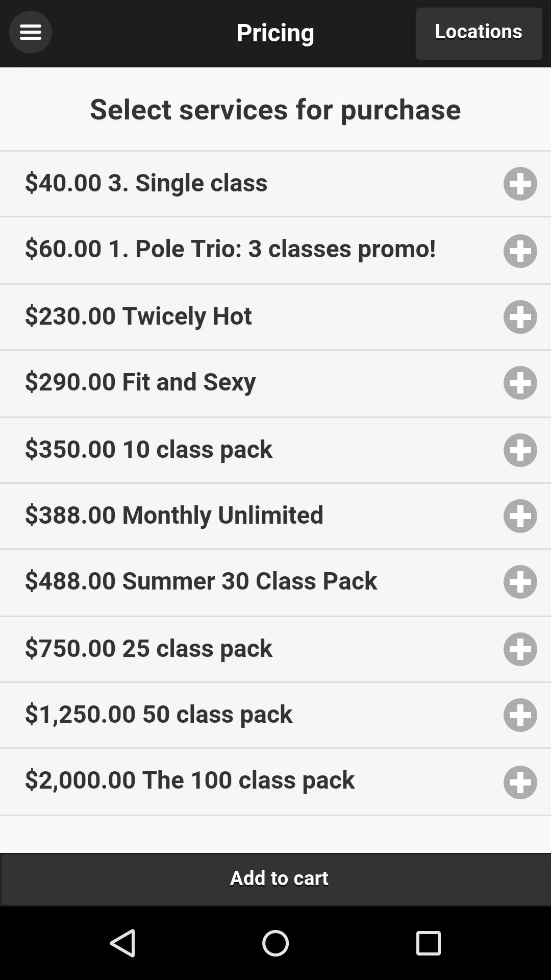Add 50 class pack via plus icon
Viewport: 551px width, 980px height.
(x=520, y=715)
